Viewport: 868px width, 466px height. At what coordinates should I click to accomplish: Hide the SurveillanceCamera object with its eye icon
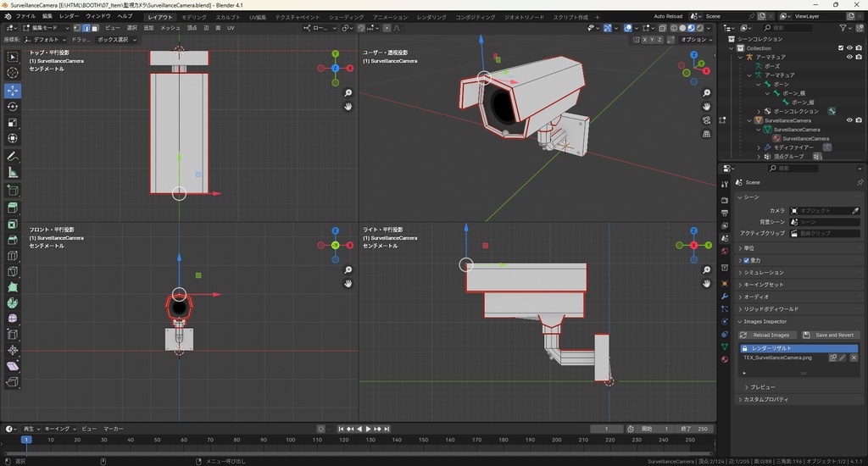pyautogui.click(x=849, y=120)
